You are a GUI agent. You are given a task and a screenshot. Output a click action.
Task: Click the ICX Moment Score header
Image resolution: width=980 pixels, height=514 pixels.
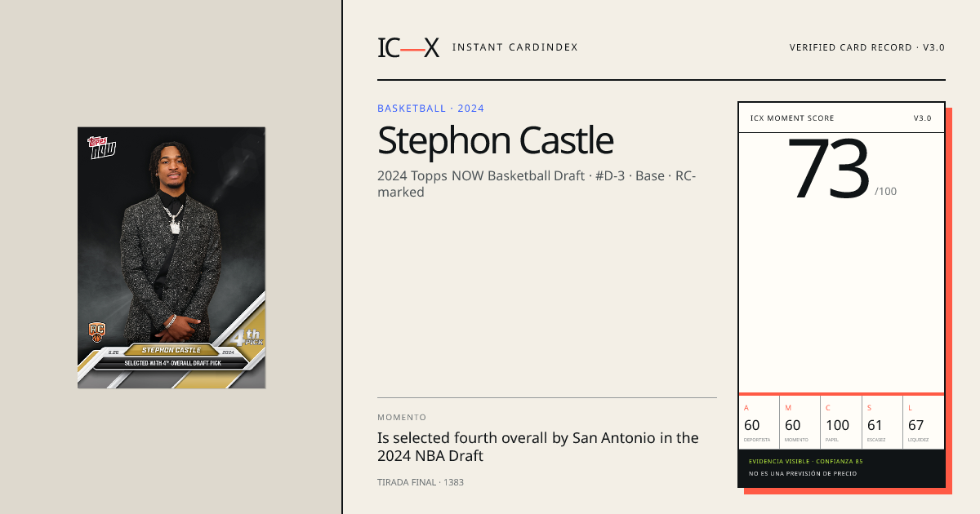coord(792,118)
